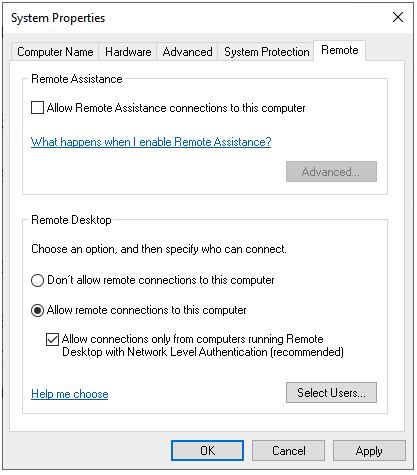The height and width of the screenshot is (475, 417).
Task: Click the Apply button
Action: point(369,451)
